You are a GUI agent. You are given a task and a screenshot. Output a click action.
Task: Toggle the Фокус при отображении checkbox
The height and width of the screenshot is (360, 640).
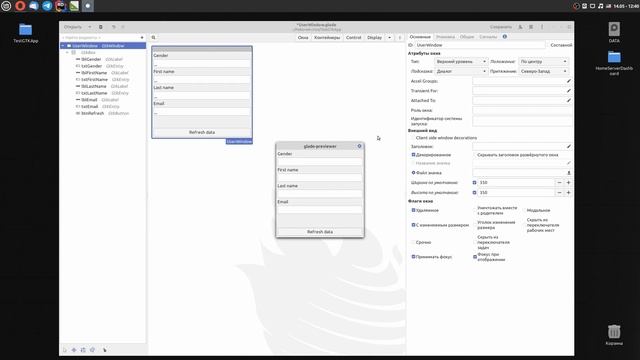coord(475,257)
